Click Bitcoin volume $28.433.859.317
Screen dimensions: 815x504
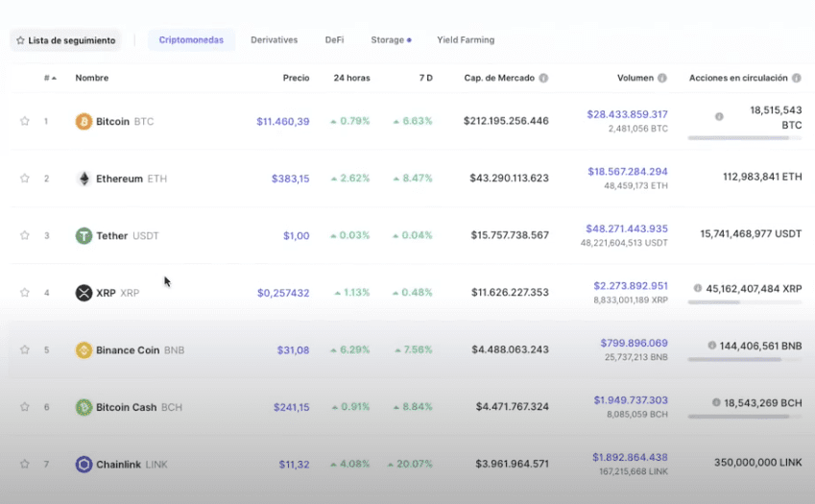628,114
